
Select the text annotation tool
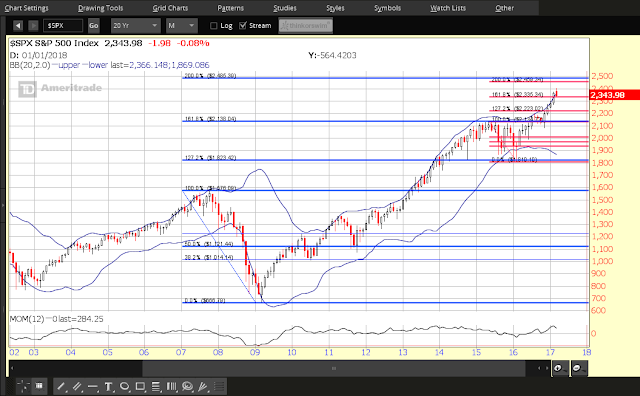click(108, 386)
